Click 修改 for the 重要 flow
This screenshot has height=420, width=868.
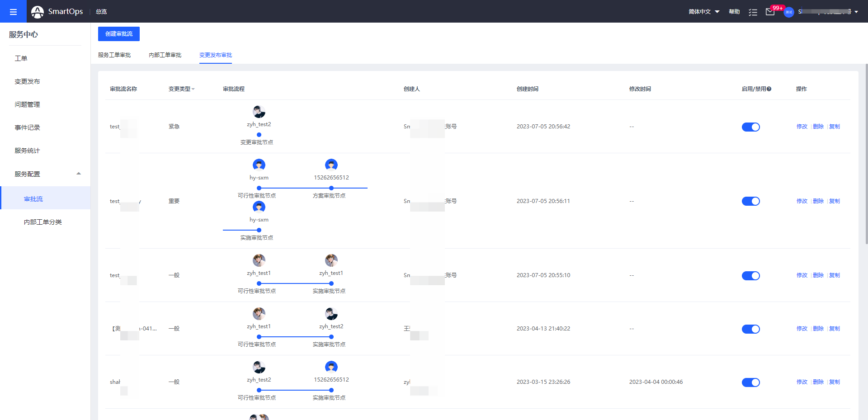[802, 201]
